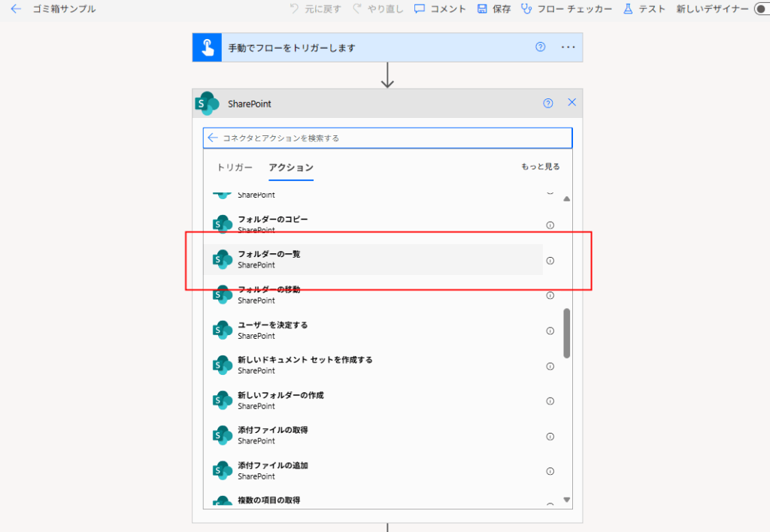Click the flow name ゴミ箱サンプル
The width and height of the screenshot is (770, 532).
point(65,9)
